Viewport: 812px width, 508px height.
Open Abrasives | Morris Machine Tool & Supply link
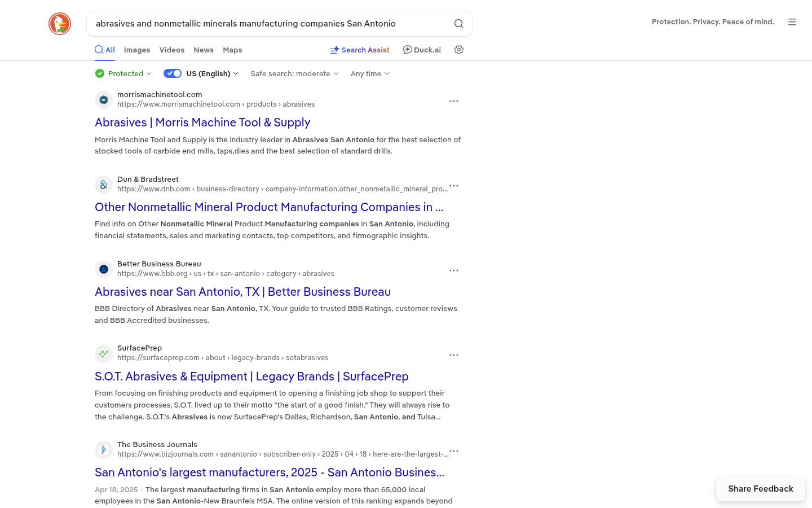pyautogui.click(x=202, y=122)
